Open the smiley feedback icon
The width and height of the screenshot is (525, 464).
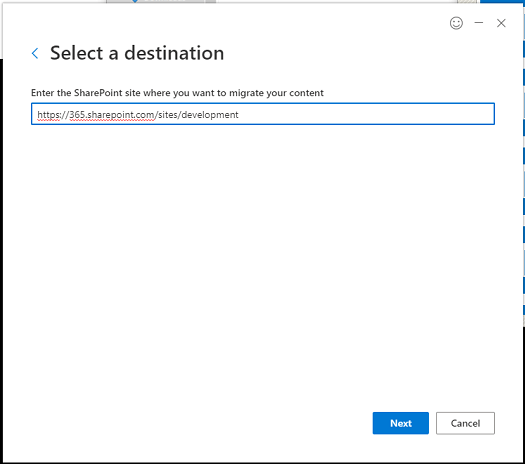456,23
